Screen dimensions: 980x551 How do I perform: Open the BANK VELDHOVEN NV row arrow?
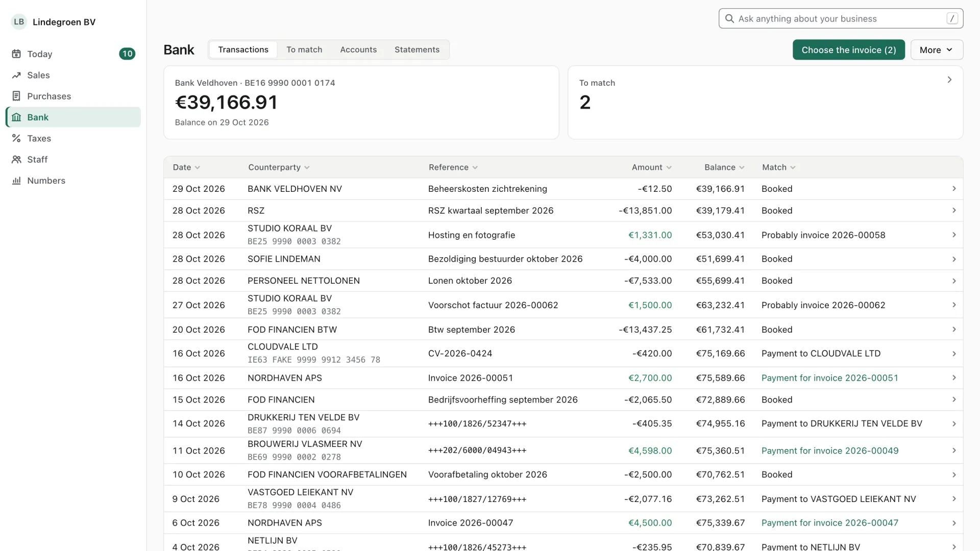[x=954, y=189]
